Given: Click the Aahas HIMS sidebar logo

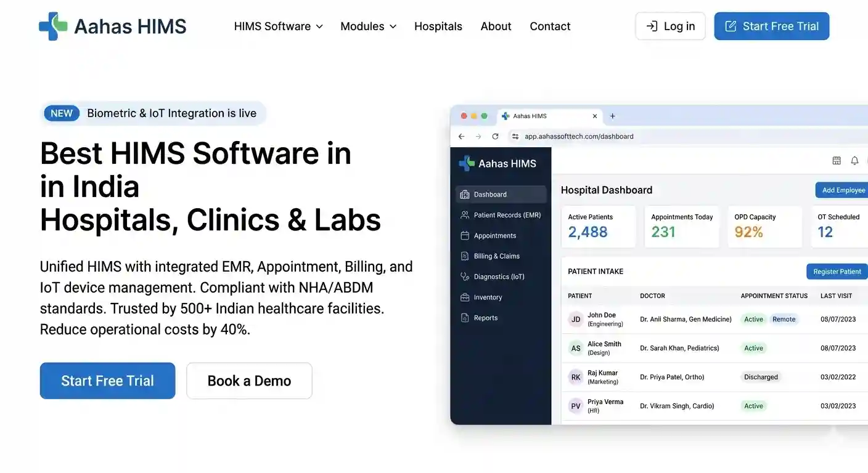Looking at the screenshot, I should [x=497, y=163].
